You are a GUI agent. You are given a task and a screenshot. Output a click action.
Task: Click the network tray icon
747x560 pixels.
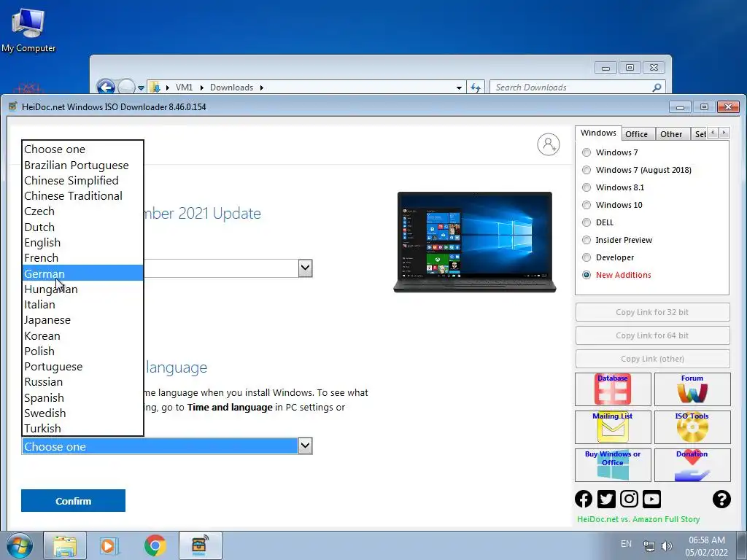tap(649, 545)
